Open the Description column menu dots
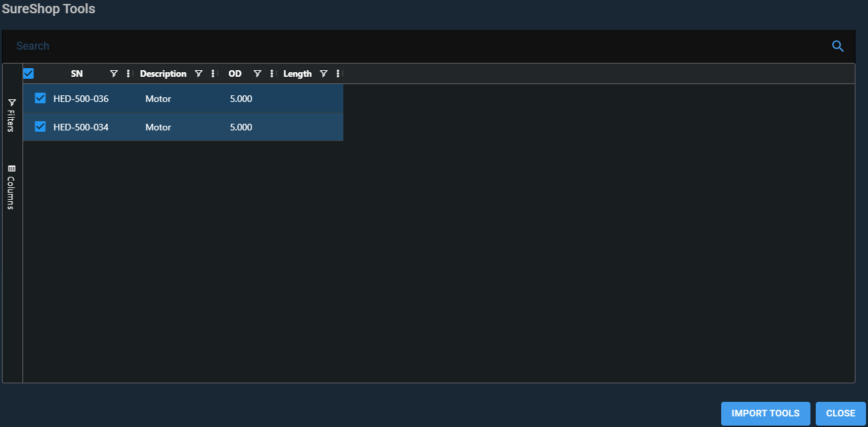868x427 pixels. coord(212,73)
